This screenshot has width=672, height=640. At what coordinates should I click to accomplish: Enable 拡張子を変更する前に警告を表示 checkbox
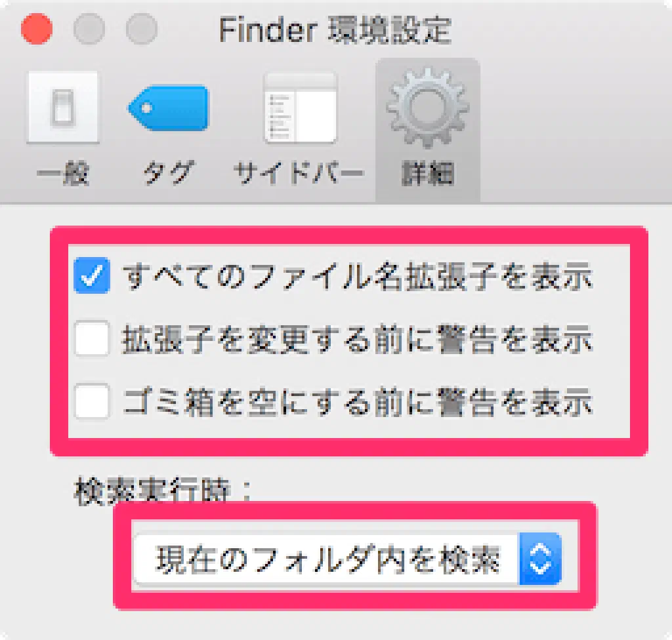[91, 338]
